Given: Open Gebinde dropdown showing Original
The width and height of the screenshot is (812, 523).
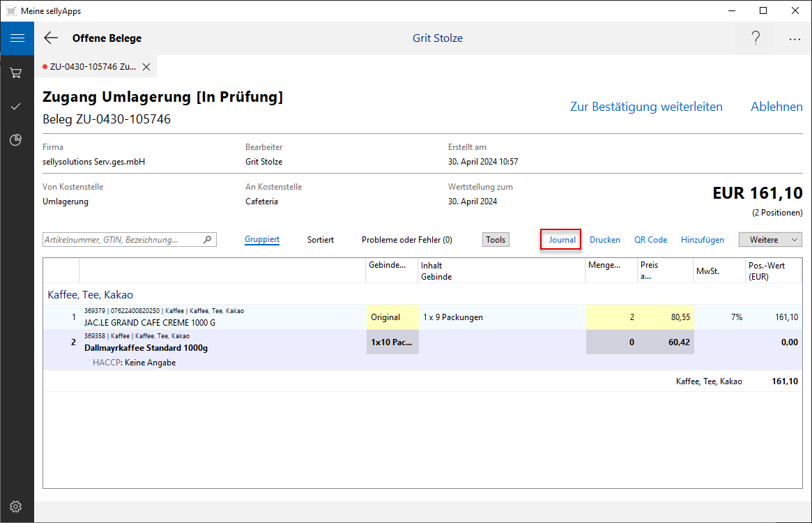Looking at the screenshot, I should point(392,317).
